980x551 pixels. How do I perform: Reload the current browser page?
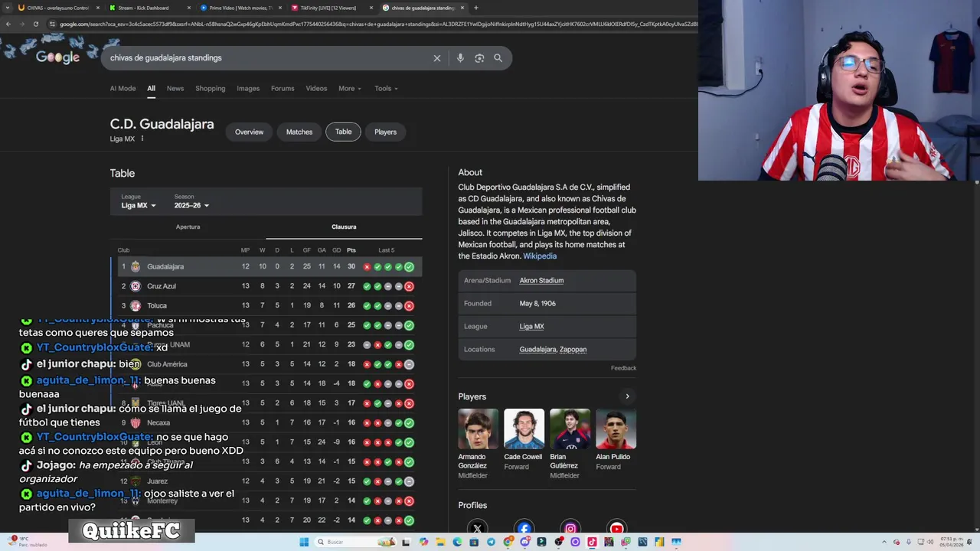pos(35,24)
